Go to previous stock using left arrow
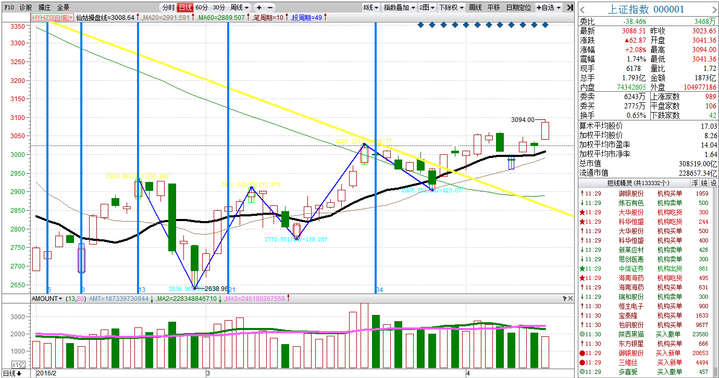The image size is (719, 378). [582, 9]
